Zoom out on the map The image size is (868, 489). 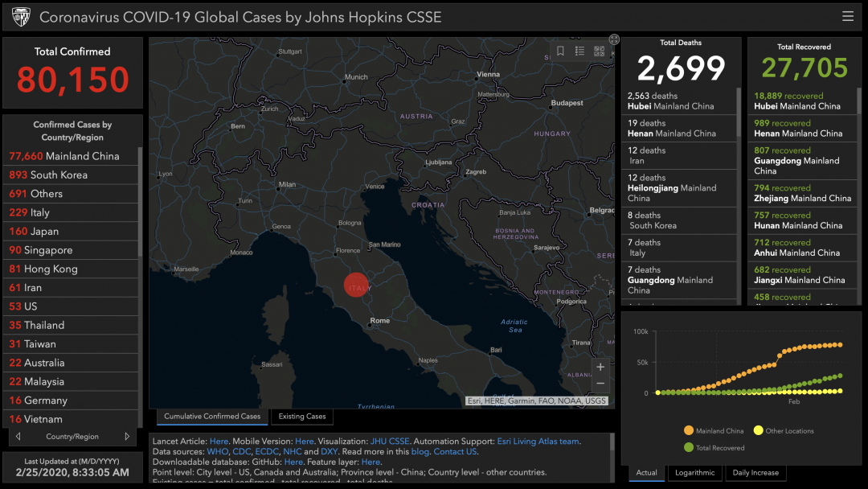pos(600,383)
